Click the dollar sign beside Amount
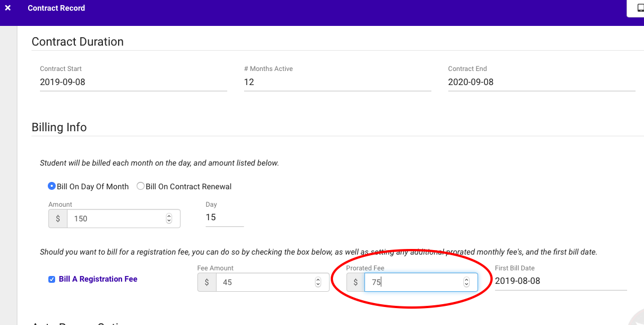This screenshot has width=644, height=325. tap(58, 219)
